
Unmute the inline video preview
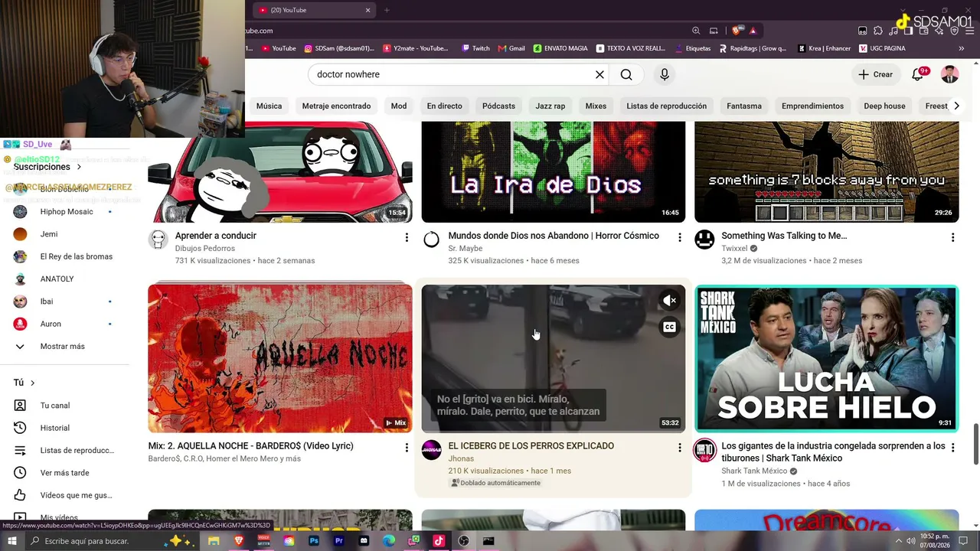point(669,301)
